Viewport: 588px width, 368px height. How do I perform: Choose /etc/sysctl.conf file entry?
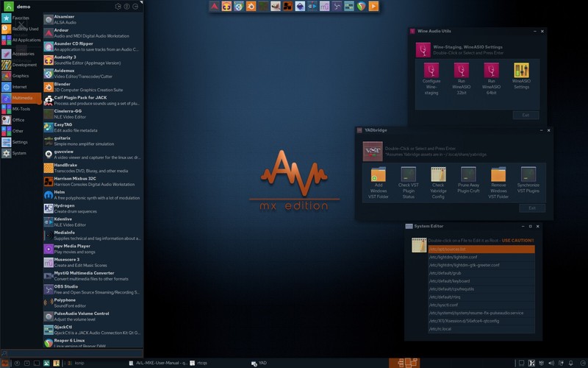481,305
